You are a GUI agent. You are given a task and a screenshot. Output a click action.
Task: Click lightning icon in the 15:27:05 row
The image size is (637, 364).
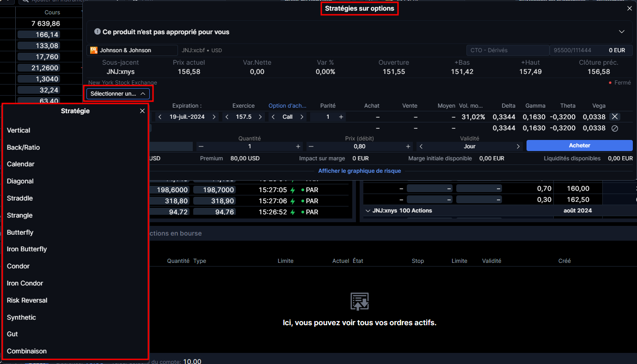pyautogui.click(x=293, y=190)
